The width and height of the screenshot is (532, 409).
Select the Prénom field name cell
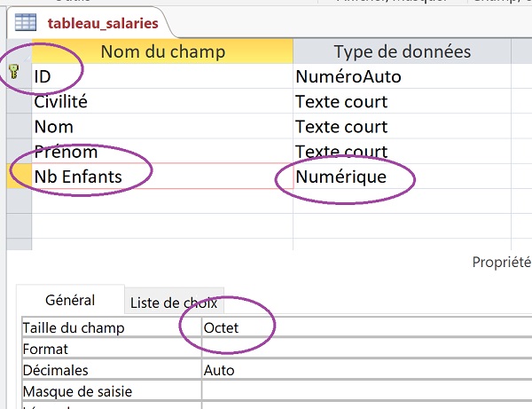[x=162, y=152]
